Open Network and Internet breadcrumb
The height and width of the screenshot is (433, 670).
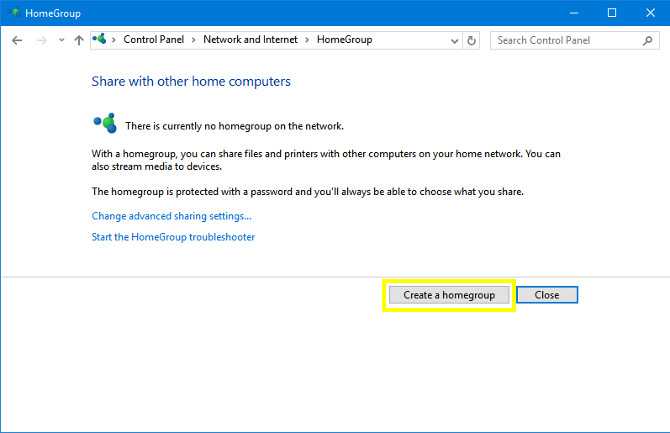(x=250, y=40)
